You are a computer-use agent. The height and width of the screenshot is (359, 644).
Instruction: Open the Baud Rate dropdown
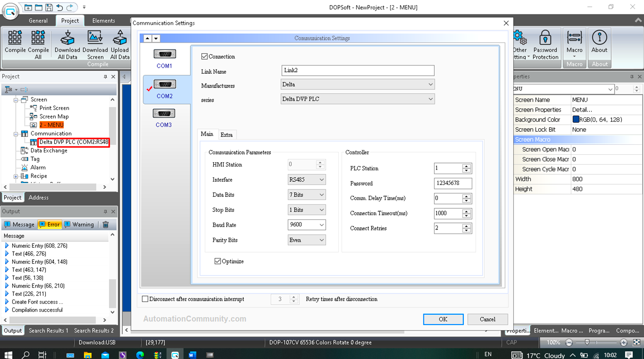click(x=321, y=225)
